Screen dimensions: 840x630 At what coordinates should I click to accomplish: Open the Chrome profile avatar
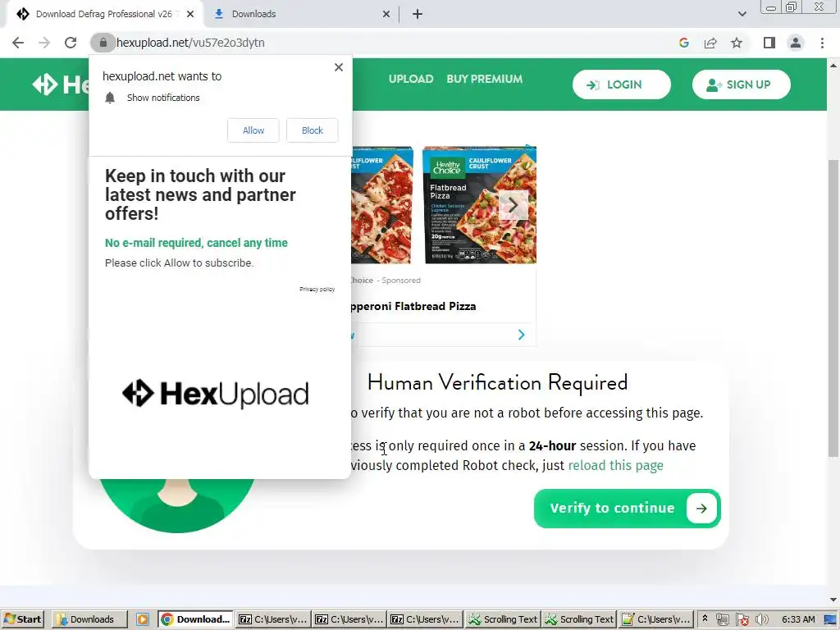coord(796,43)
